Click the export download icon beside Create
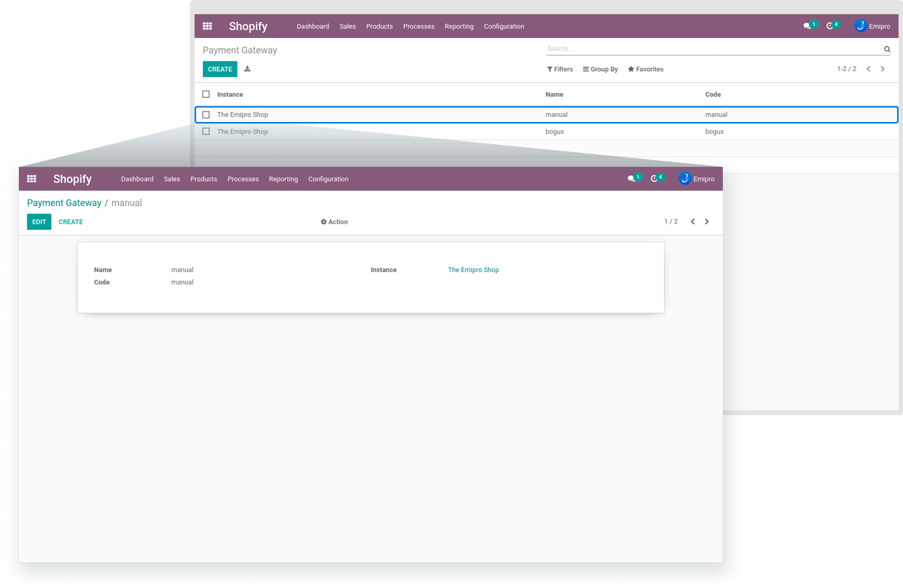903x588 pixels. click(x=247, y=69)
